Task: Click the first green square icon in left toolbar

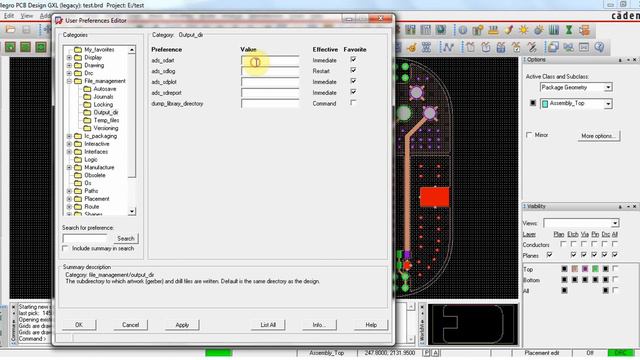Action: pos(10,47)
